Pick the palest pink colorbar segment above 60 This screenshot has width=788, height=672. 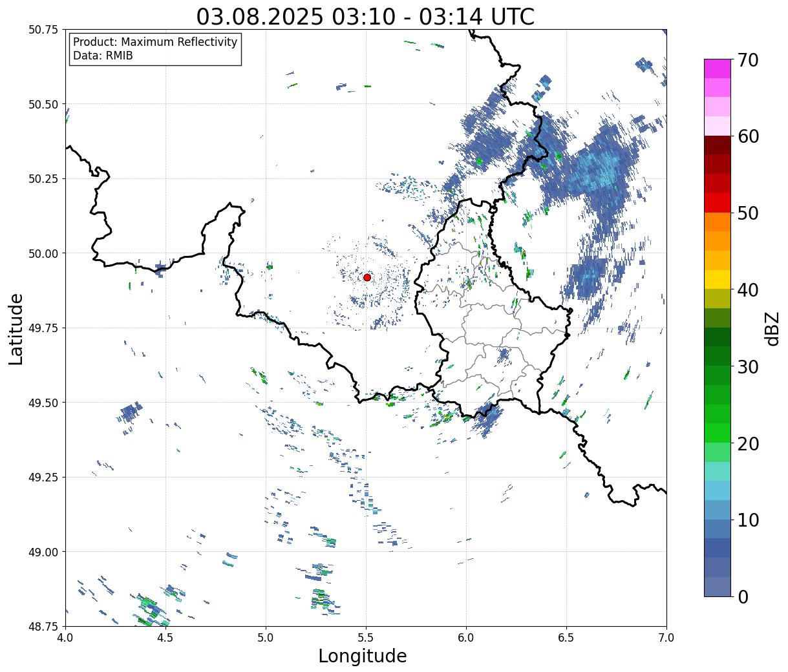(718, 126)
